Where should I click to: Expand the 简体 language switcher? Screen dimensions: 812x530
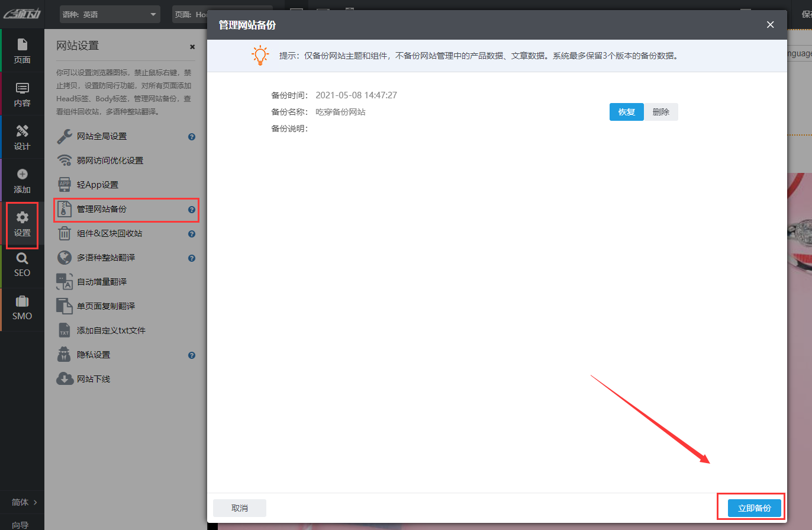coord(24,502)
